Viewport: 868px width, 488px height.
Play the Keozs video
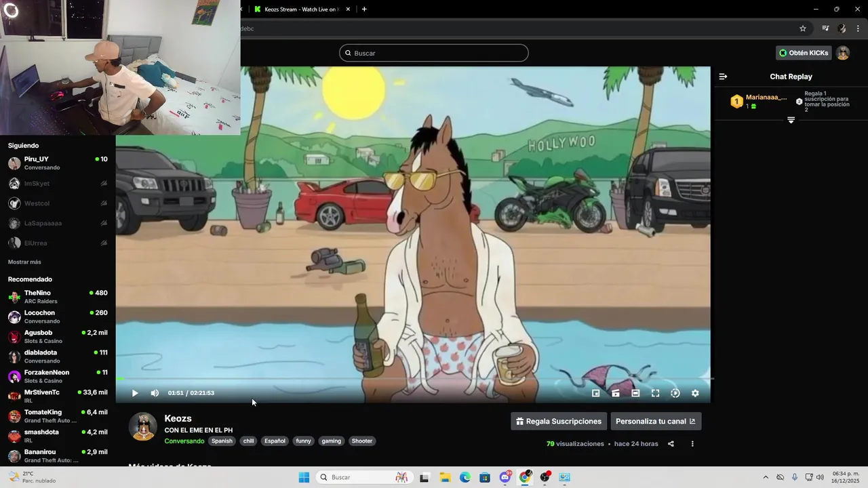135,393
